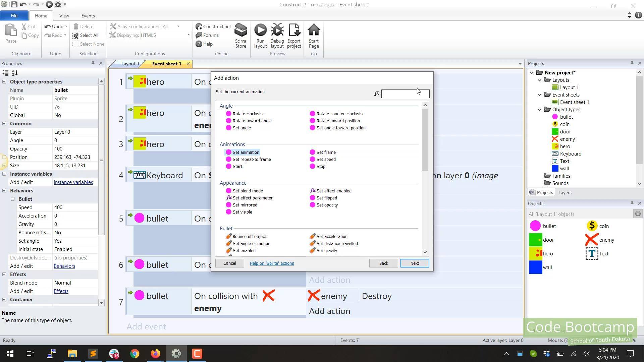
Task: Click categorized view icon in Properties
Action: (x=5, y=73)
